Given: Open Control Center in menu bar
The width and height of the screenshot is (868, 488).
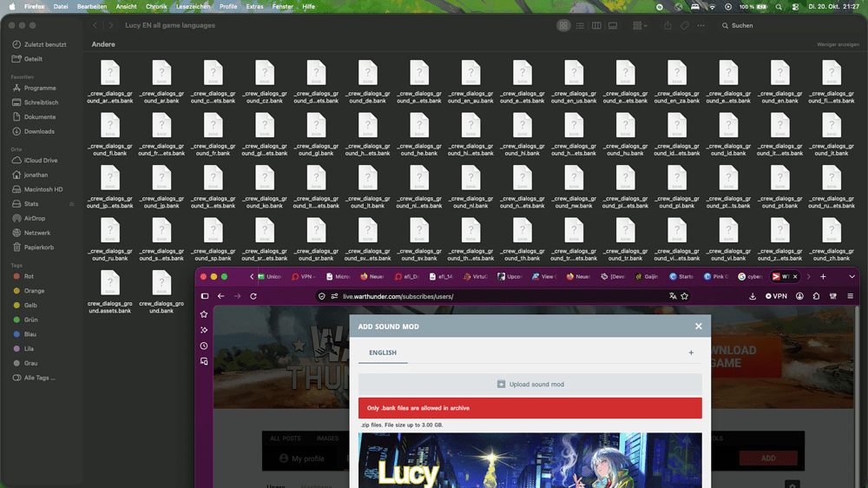Looking at the screenshot, I should (x=795, y=7).
